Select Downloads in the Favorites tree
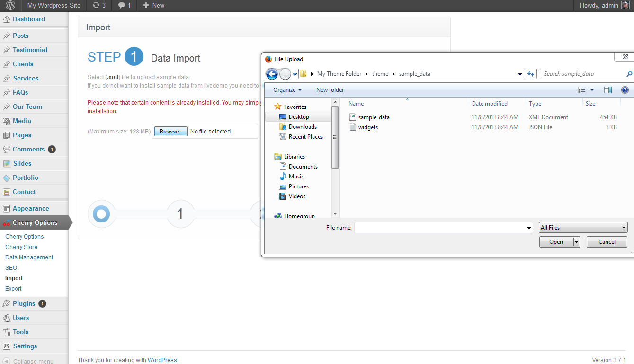This screenshot has height=364, width=634. [x=303, y=127]
